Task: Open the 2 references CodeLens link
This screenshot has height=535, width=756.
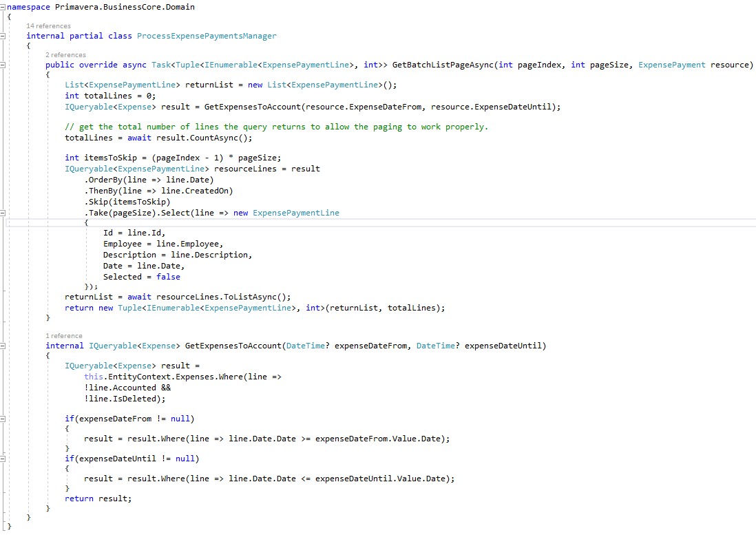Action: 65,55
